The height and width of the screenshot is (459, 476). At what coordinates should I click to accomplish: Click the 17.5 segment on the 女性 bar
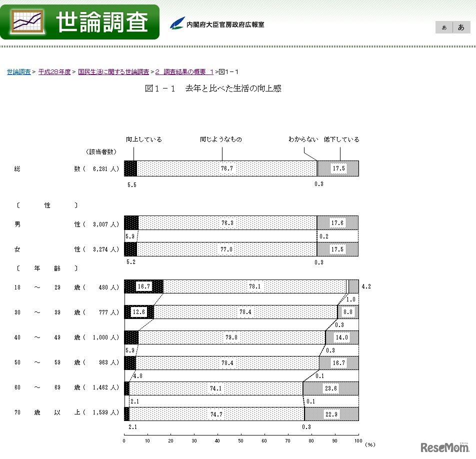click(338, 248)
